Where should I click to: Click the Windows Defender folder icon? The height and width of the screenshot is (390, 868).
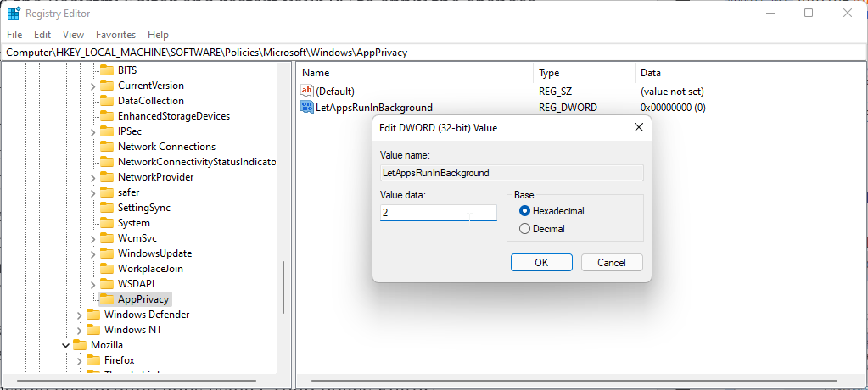pyautogui.click(x=93, y=315)
